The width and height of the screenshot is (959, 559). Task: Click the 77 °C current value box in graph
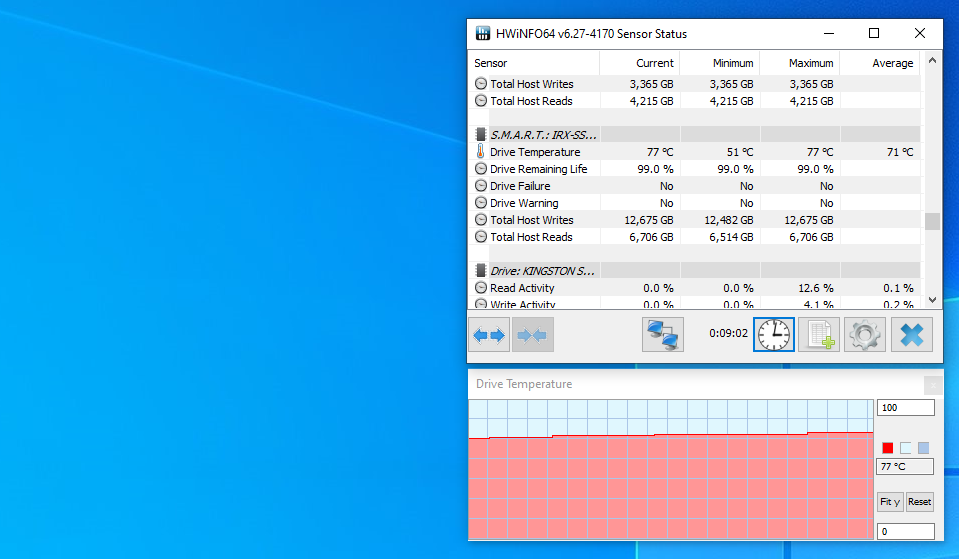tap(905, 467)
